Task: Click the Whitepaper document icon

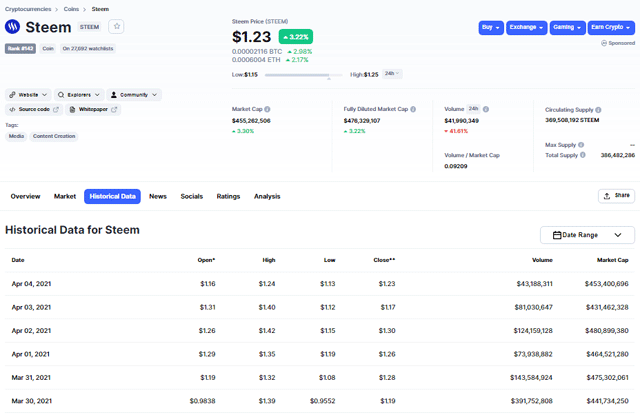Action: click(x=72, y=109)
